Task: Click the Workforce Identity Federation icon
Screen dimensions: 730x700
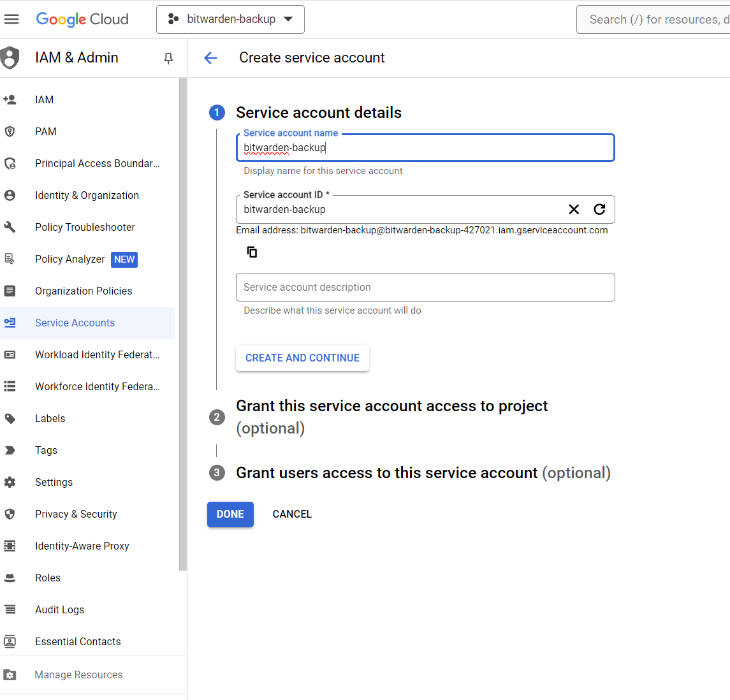Action: [10, 386]
